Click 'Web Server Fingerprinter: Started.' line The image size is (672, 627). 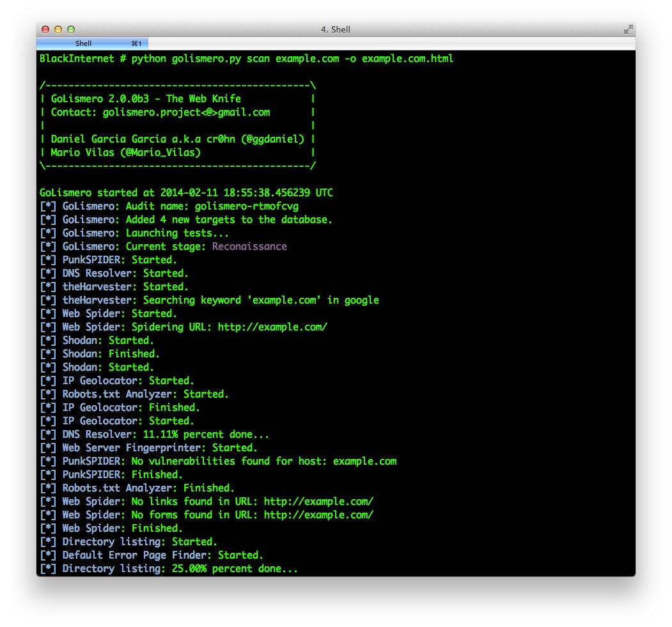point(149,447)
